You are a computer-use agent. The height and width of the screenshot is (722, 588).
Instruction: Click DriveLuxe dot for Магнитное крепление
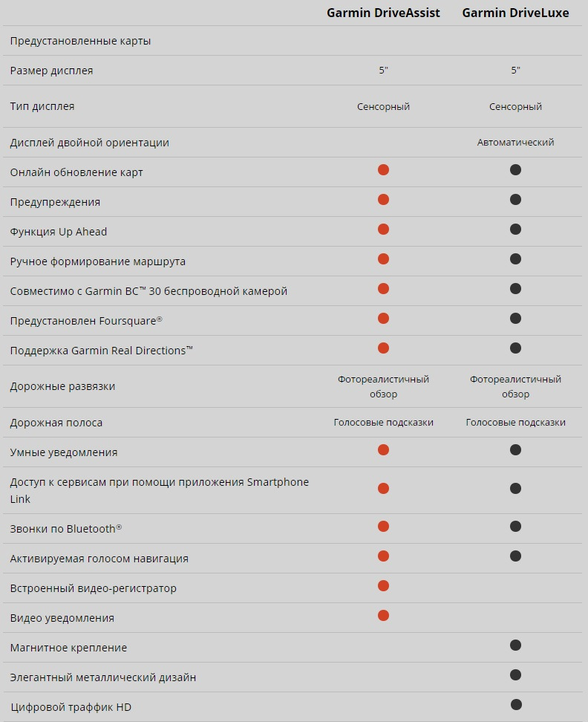(x=515, y=645)
